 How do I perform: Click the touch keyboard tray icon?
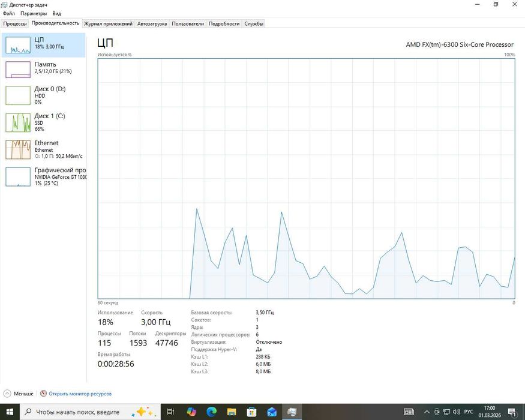point(409,412)
